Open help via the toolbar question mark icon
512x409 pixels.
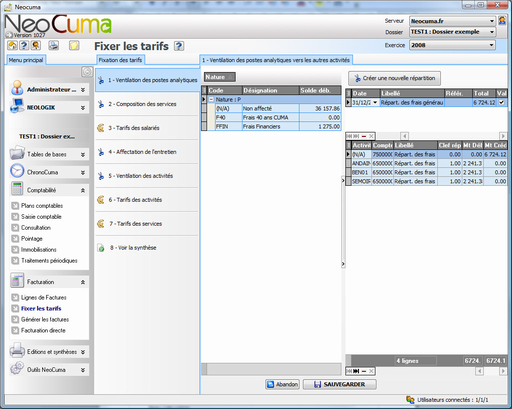point(24,45)
